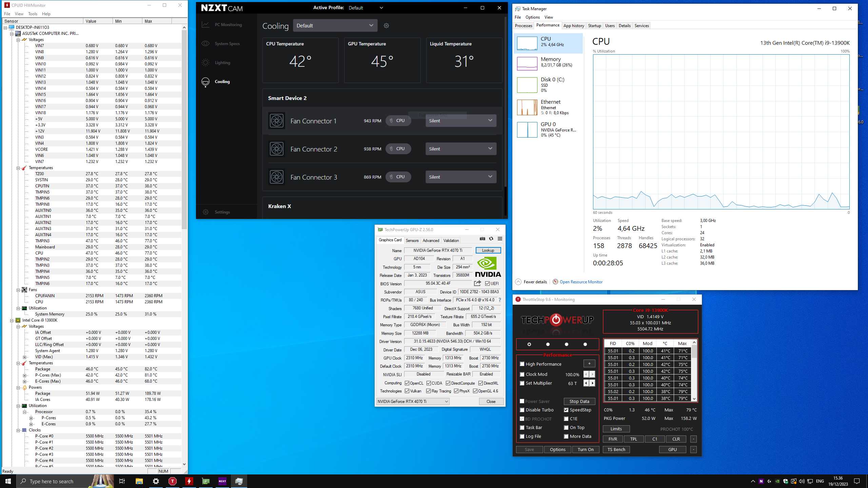Image resolution: width=868 pixels, height=488 pixels.
Task: Click the cooling profile gear icon
Action: 386,26
